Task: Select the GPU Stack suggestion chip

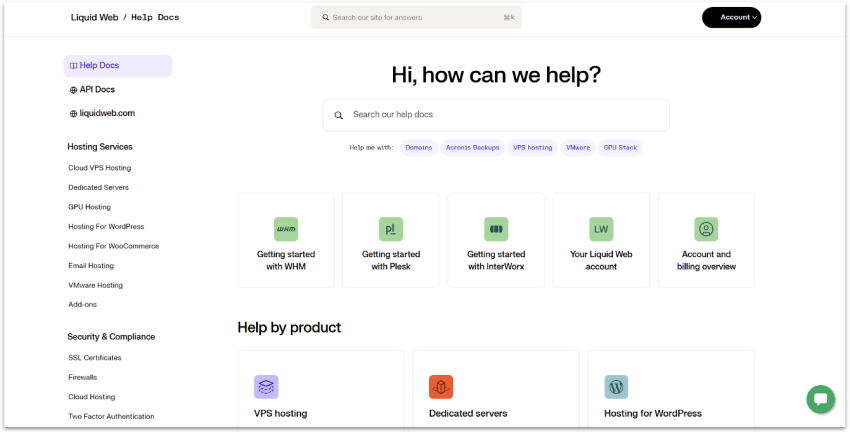Action: click(x=620, y=147)
